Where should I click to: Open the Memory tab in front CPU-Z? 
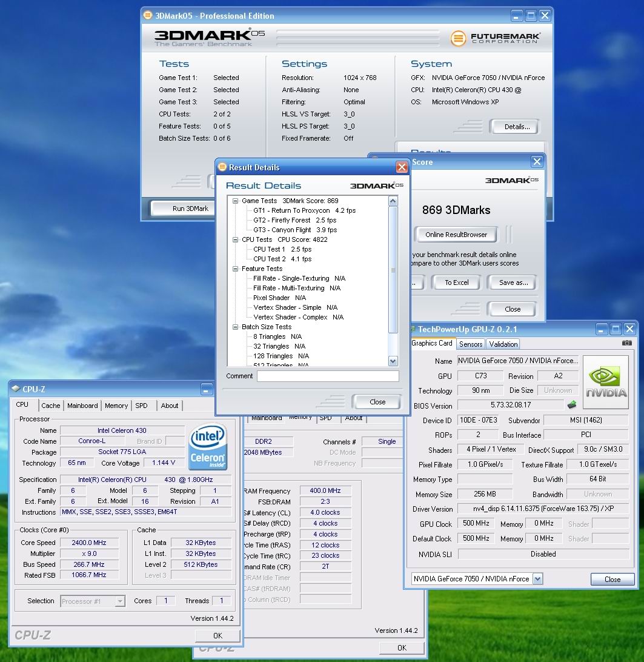tap(116, 406)
